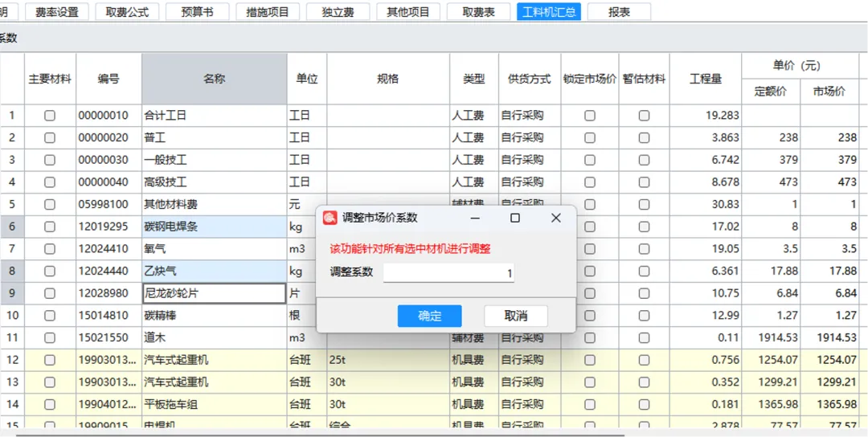Select the 乙炔气 name cell
868x437 pixels.
pos(215,271)
